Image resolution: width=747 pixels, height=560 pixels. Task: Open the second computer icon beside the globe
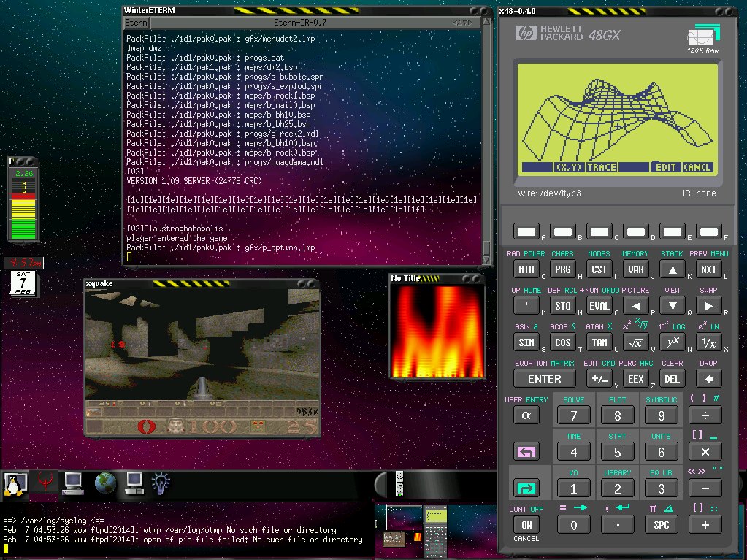point(134,484)
